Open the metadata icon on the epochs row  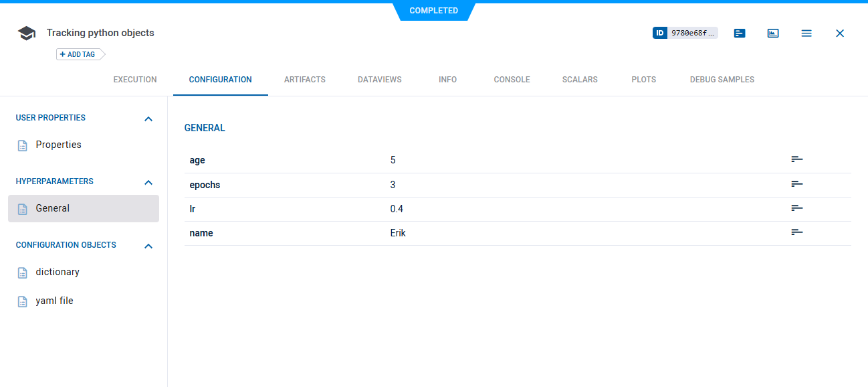click(x=796, y=183)
